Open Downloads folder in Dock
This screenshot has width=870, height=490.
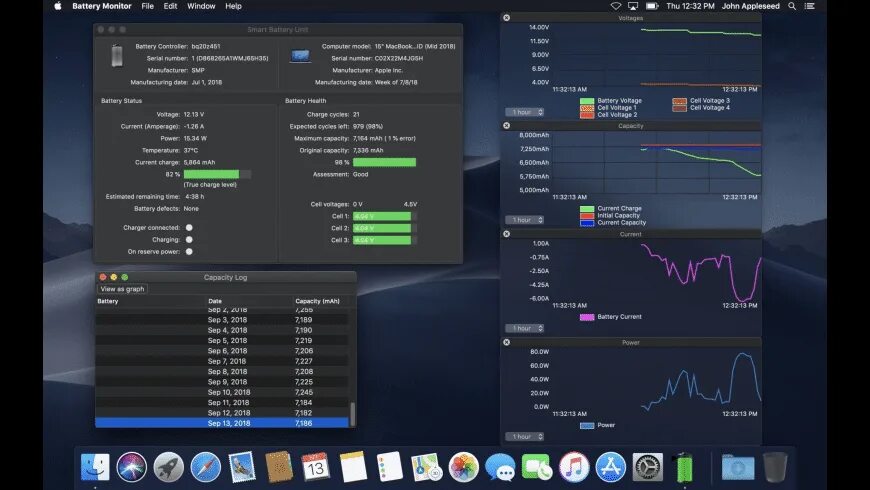point(738,467)
